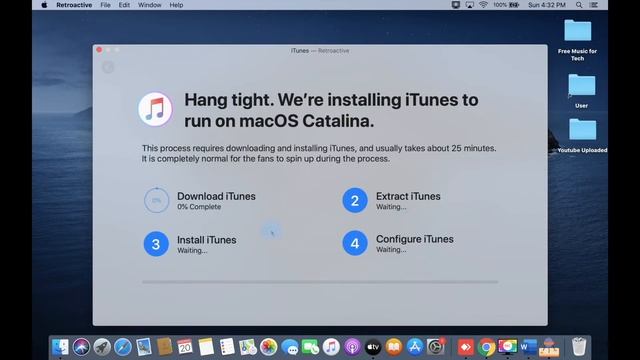Select the User desktop folder
The width and height of the screenshot is (640, 360).
[x=582, y=91]
